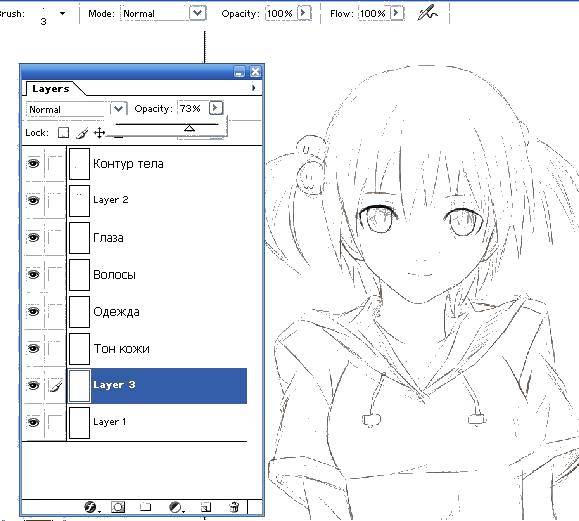Select the Layers tab

point(51,89)
